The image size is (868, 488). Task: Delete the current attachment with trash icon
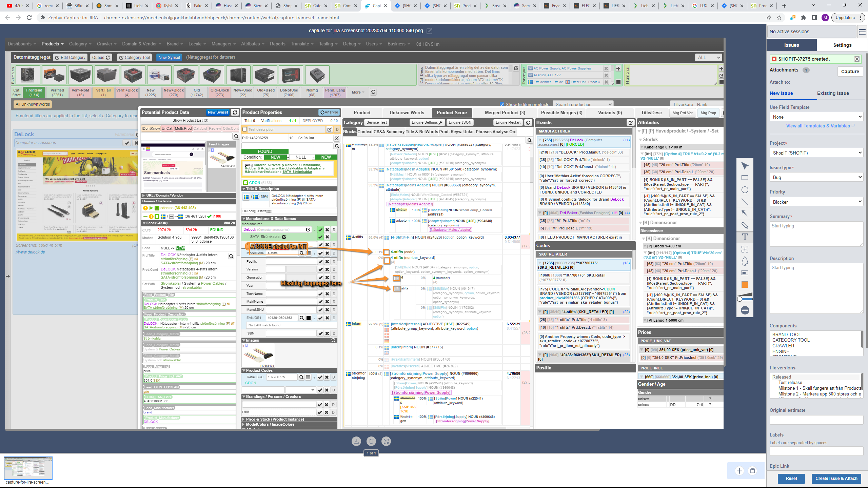click(x=371, y=441)
